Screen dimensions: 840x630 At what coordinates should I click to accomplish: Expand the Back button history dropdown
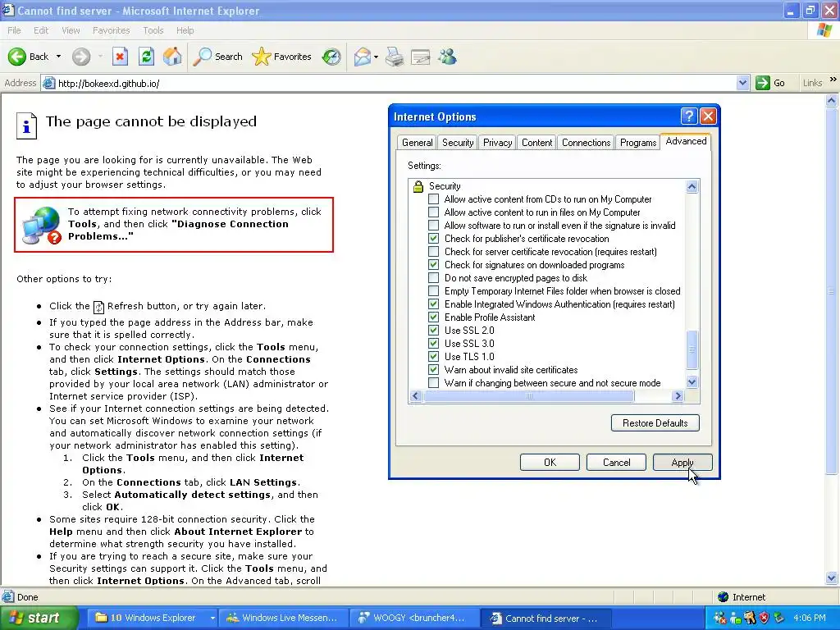[x=58, y=57]
